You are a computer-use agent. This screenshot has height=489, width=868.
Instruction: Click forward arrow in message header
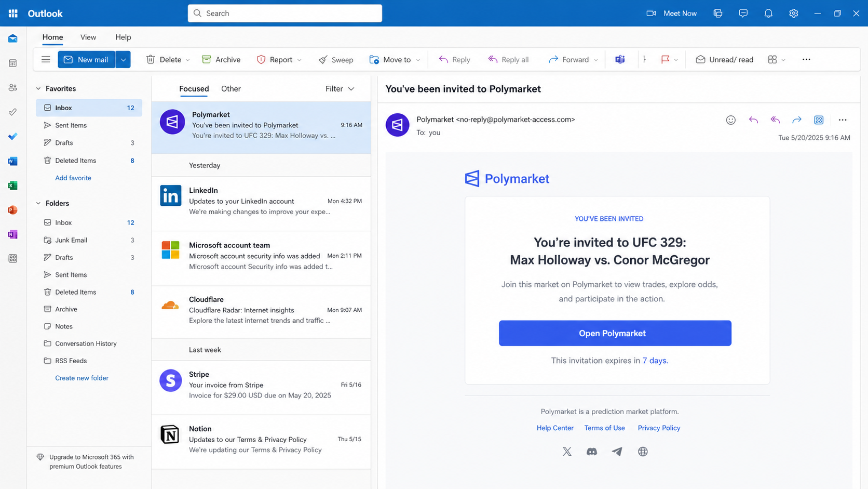tap(797, 120)
